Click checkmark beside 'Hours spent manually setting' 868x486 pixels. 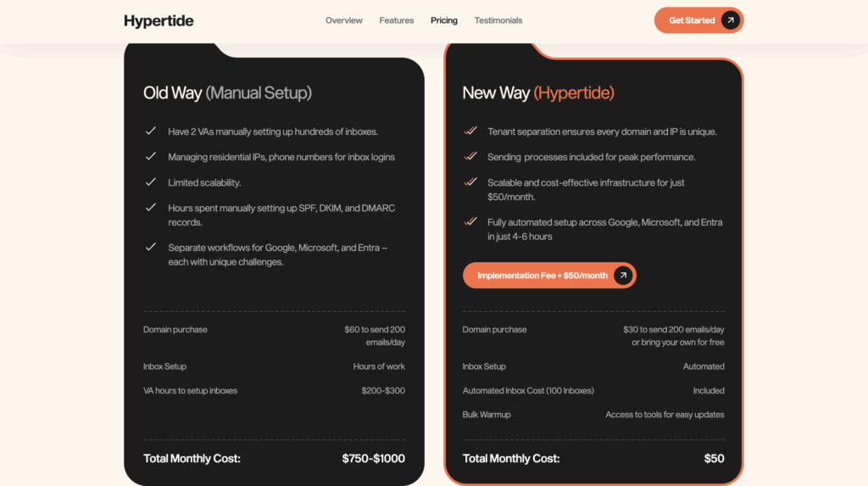click(151, 207)
